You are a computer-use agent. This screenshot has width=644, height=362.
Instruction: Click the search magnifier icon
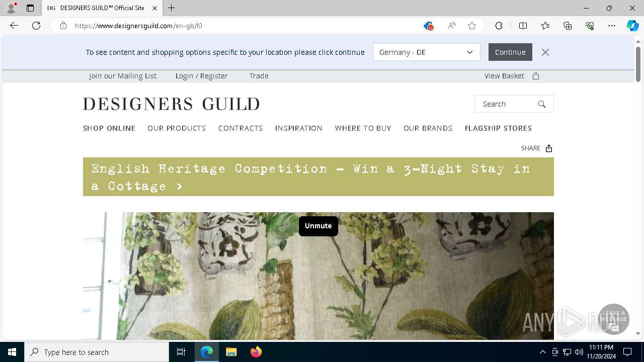point(542,104)
